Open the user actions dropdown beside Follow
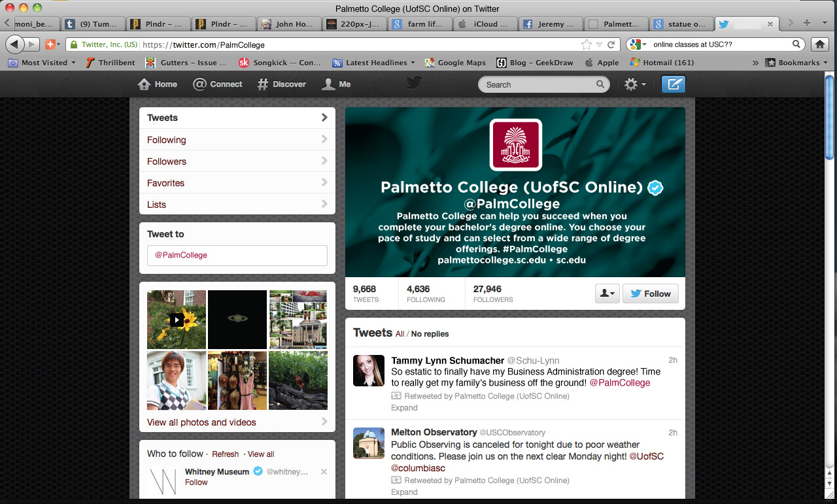 click(607, 294)
